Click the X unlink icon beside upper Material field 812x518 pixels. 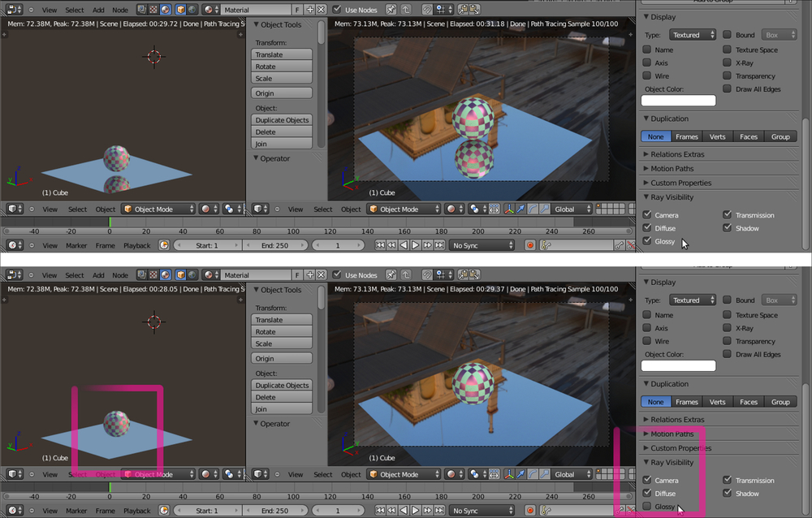tap(322, 10)
